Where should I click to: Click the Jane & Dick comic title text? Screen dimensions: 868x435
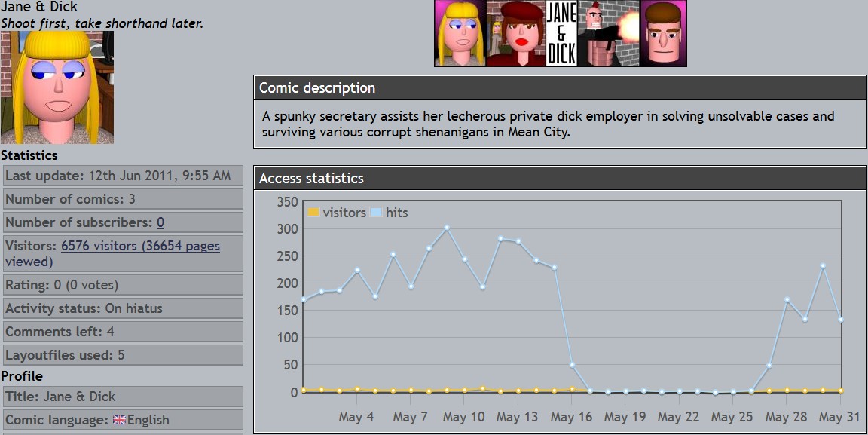click(x=39, y=7)
